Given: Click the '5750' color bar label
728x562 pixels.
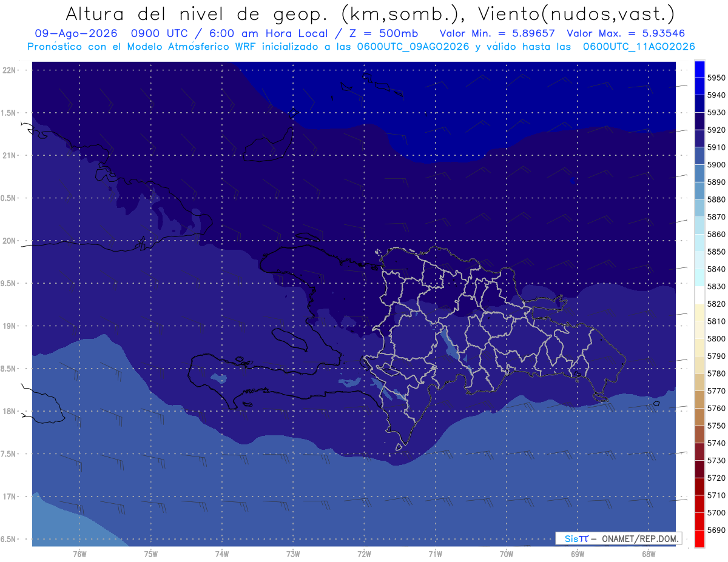Looking at the screenshot, I should pyautogui.click(x=716, y=426).
